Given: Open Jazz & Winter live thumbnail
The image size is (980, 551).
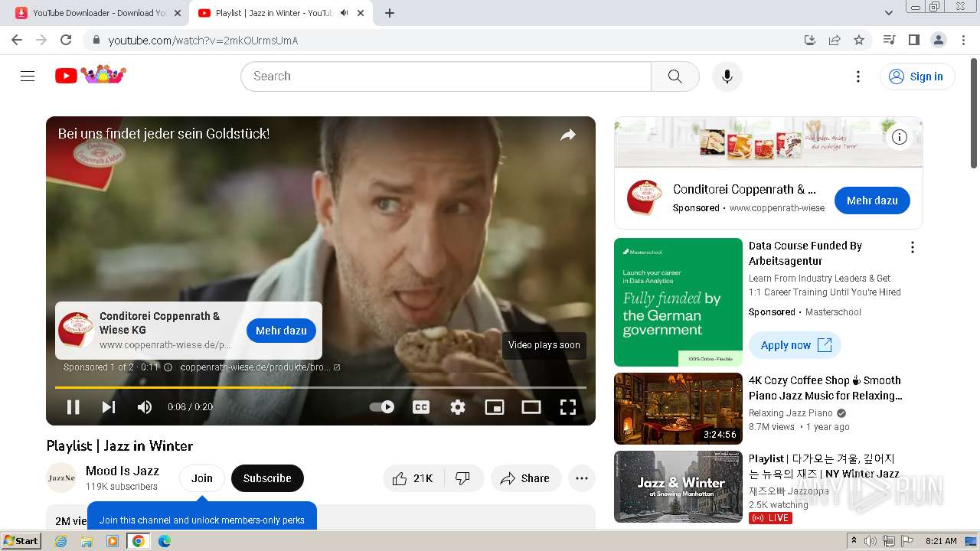Looking at the screenshot, I should coord(678,487).
